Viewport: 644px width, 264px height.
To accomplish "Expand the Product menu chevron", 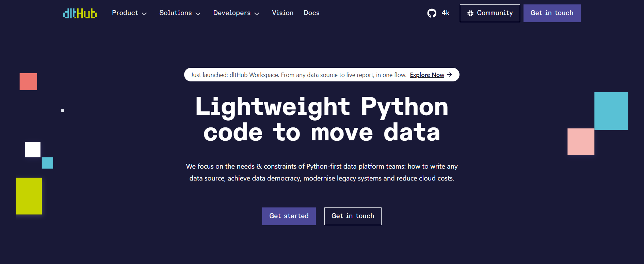I will [x=144, y=14].
